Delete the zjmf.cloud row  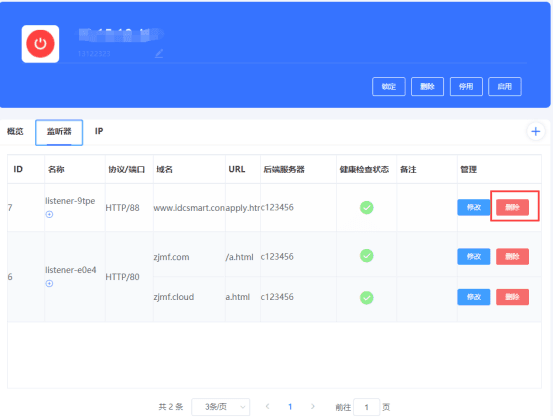tap(512, 297)
